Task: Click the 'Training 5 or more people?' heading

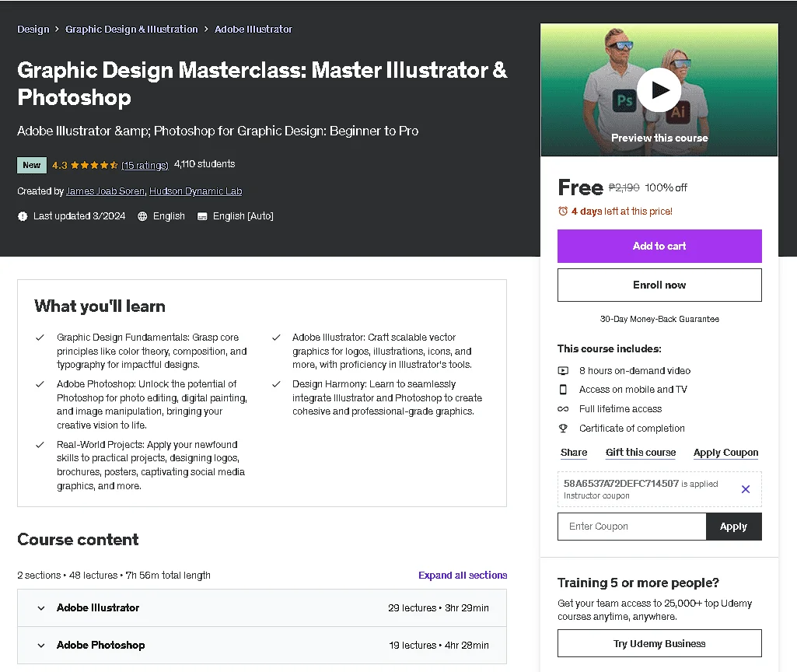Action: point(638,583)
